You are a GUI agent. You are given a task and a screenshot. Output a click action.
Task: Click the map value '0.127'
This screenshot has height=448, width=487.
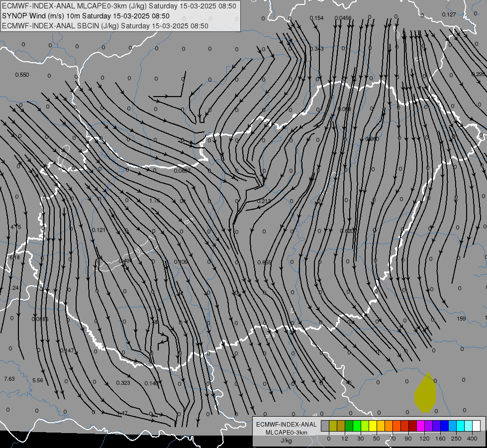pos(449,14)
